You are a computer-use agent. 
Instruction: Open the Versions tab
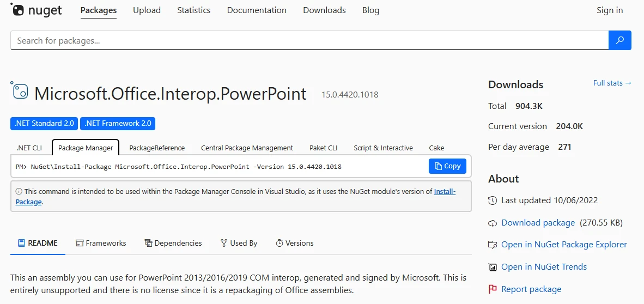coord(294,243)
